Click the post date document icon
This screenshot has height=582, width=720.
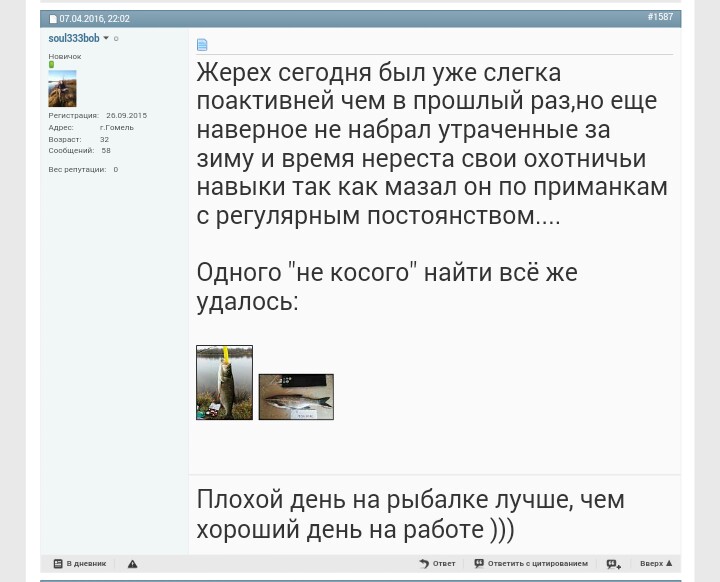coord(53,19)
